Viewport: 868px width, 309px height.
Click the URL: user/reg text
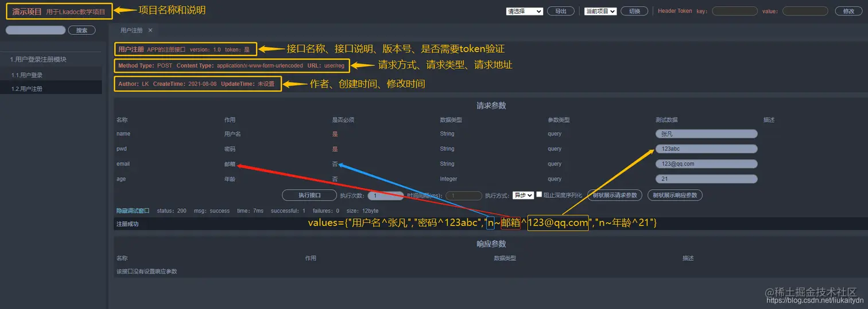[x=326, y=66]
